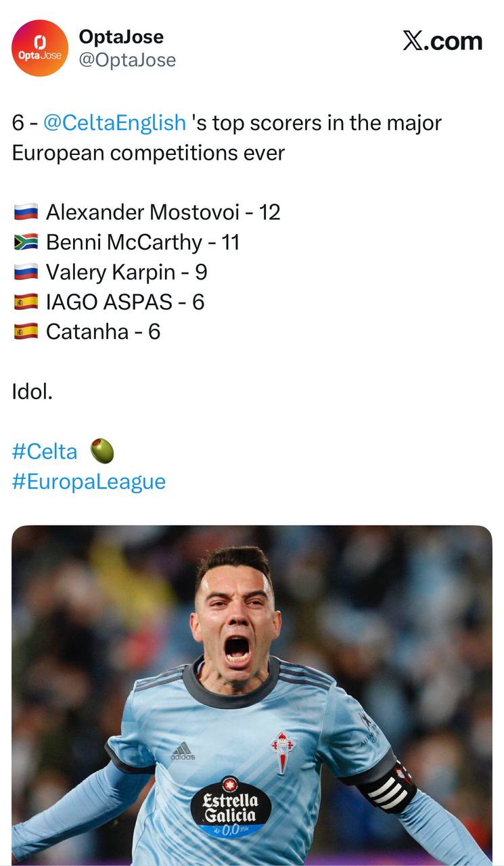The height and width of the screenshot is (866, 504).
Task: Click the Spanish flag beside Catanha
Action: 26,332
